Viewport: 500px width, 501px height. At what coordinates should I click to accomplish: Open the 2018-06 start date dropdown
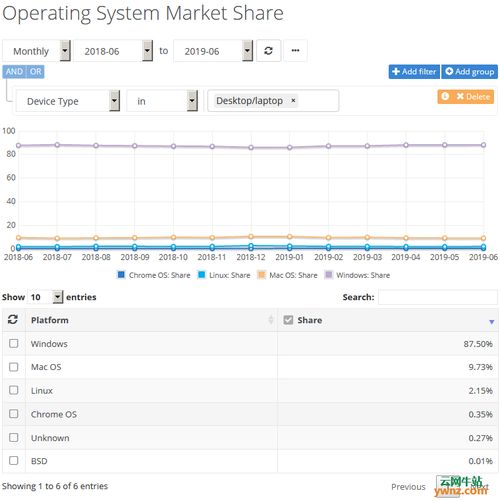tap(113, 51)
